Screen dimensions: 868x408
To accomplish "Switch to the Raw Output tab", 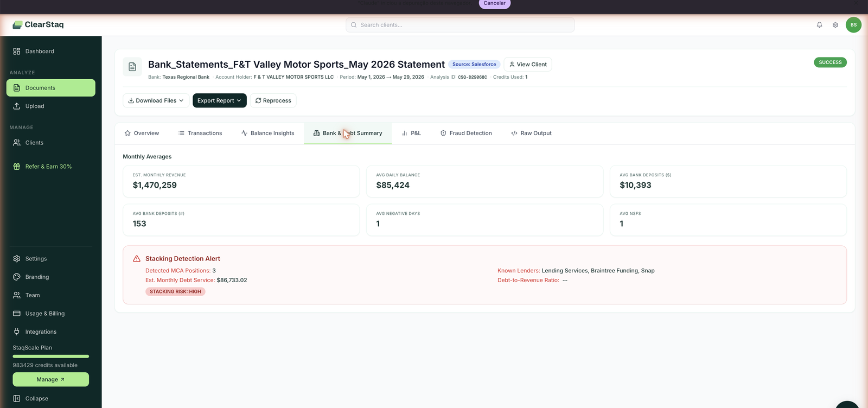I will click(x=531, y=133).
